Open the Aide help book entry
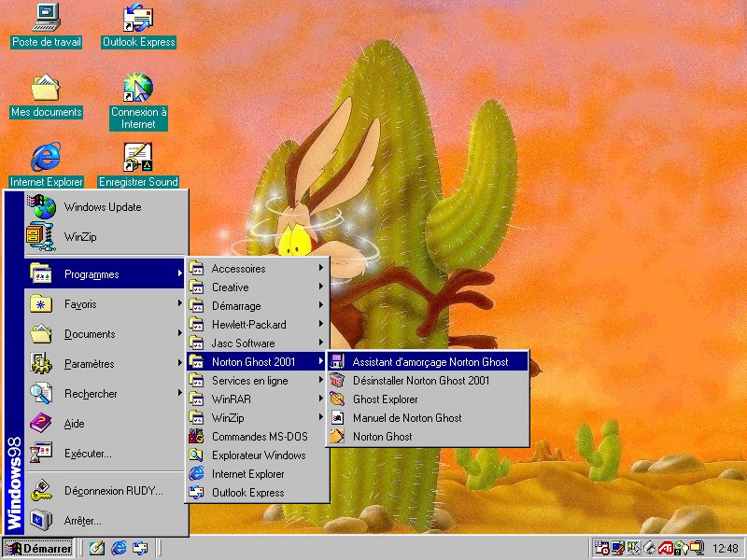Viewport: 747px width, 560px height. tap(106, 424)
